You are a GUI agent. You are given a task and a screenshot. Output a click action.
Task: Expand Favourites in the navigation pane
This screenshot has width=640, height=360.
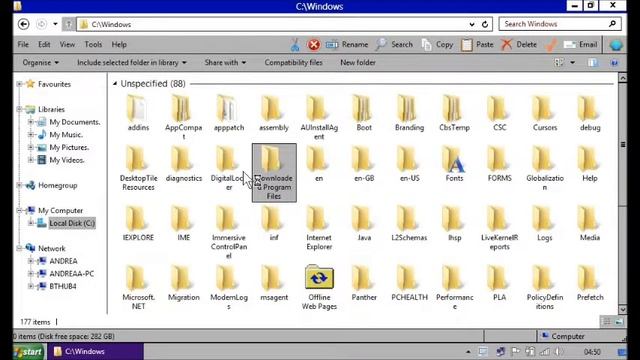point(19,84)
